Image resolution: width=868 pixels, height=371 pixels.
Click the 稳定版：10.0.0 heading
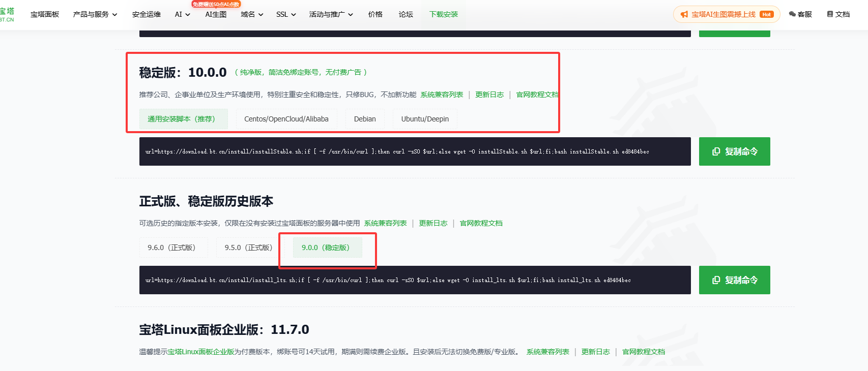point(183,72)
